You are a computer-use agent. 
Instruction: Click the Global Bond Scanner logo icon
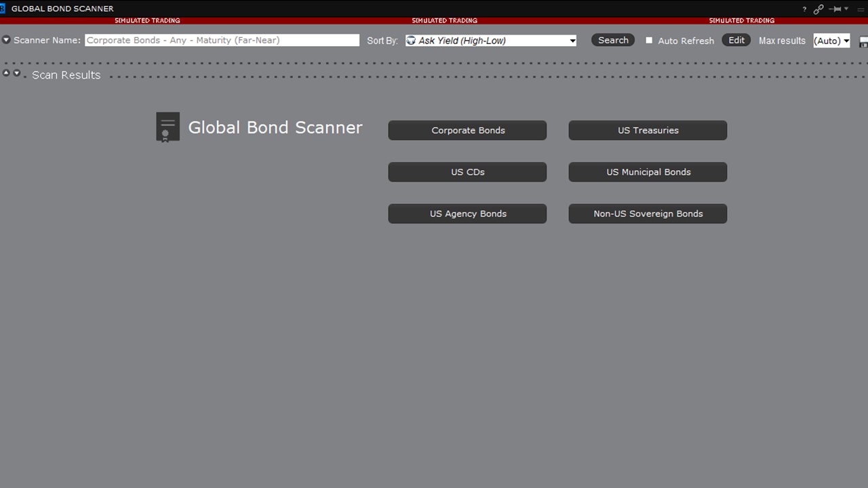(x=167, y=127)
